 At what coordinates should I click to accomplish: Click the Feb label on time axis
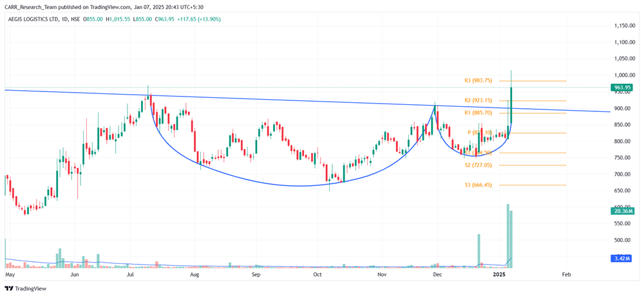pyautogui.click(x=566, y=274)
